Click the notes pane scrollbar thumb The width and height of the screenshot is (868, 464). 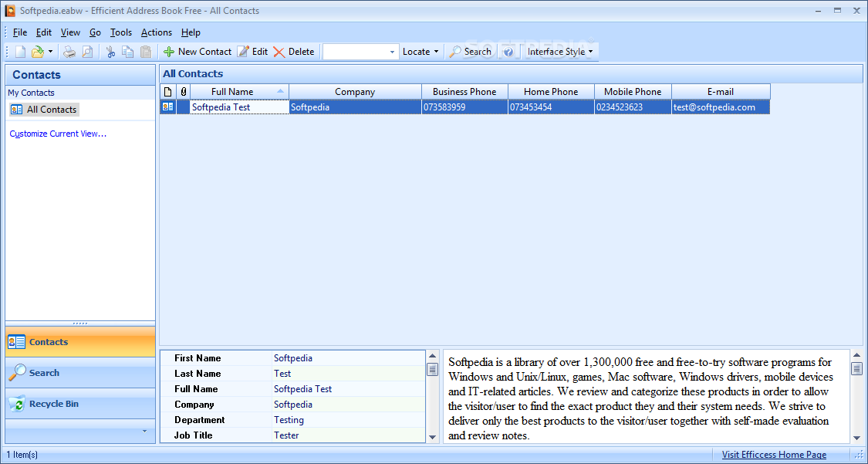click(856, 369)
